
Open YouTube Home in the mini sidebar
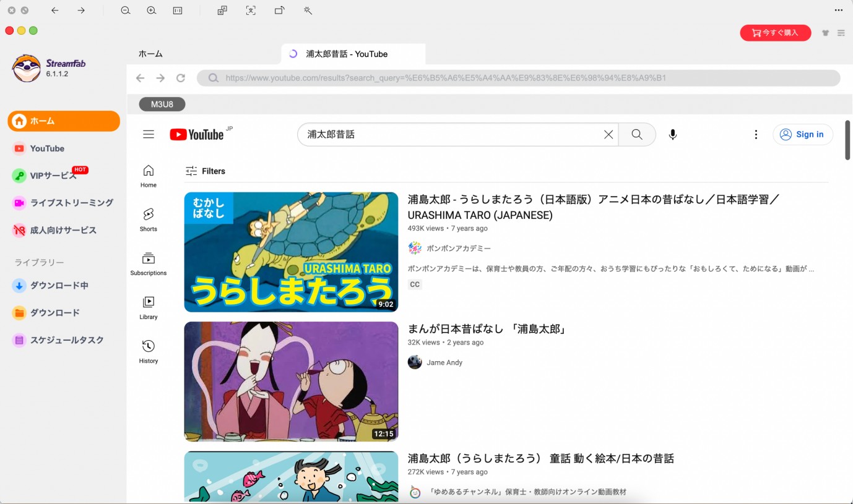click(149, 176)
